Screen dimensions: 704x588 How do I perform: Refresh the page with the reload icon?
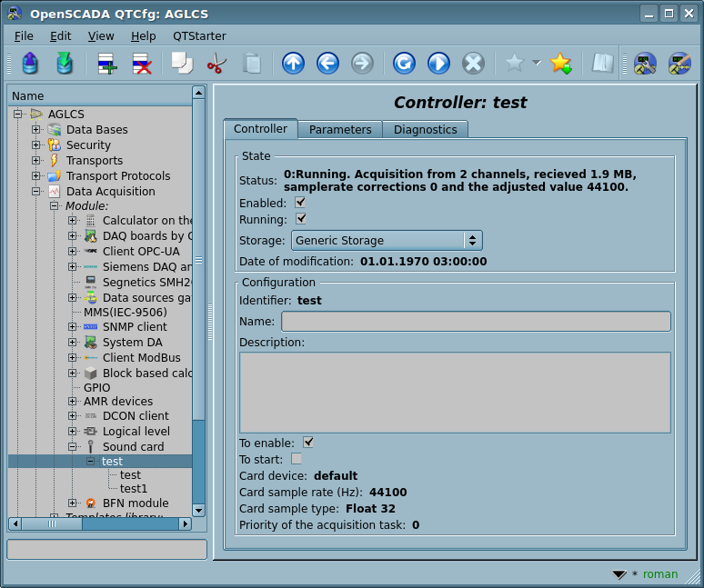pyautogui.click(x=404, y=64)
